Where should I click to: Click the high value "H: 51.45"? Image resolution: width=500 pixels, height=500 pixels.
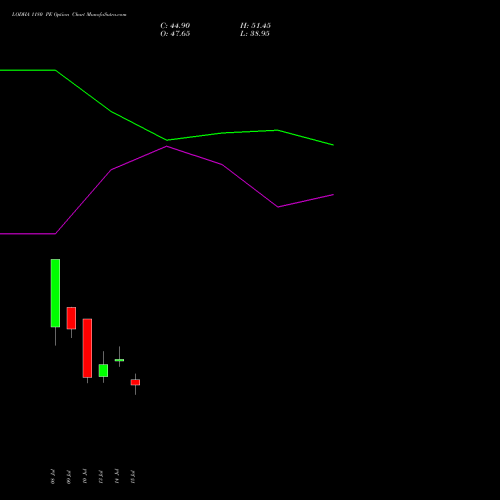[255, 26]
